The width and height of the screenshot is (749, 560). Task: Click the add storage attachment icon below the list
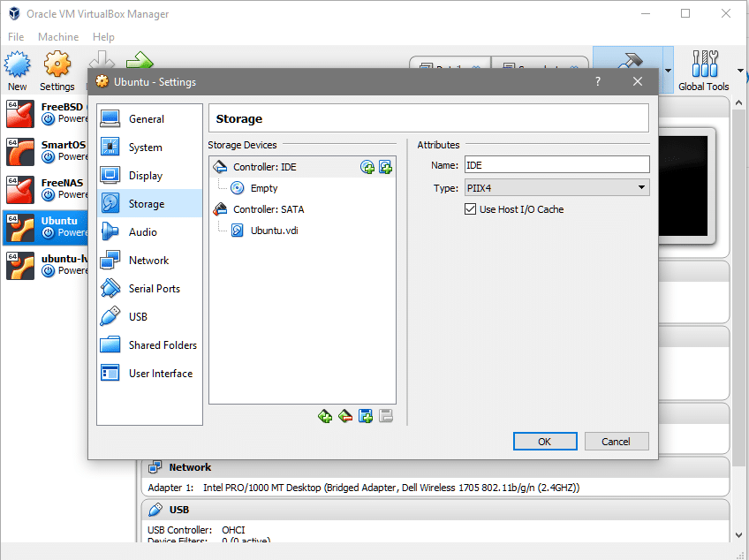[x=366, y=416]
